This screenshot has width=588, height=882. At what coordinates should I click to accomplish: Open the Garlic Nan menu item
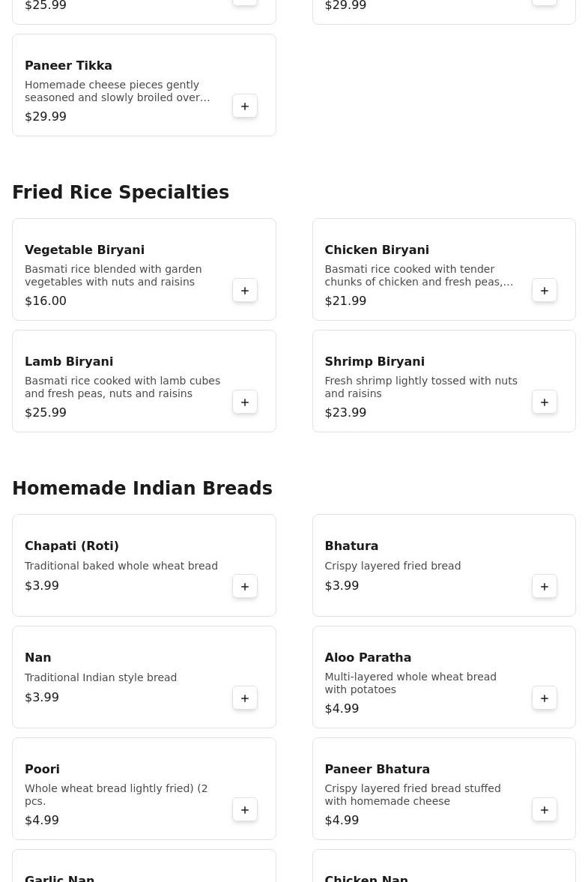60,877
